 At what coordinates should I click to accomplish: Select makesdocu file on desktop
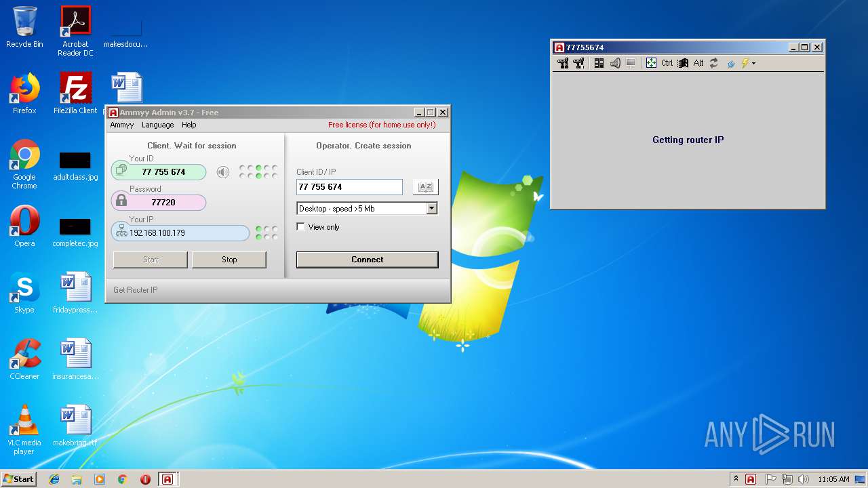[126, 33]
